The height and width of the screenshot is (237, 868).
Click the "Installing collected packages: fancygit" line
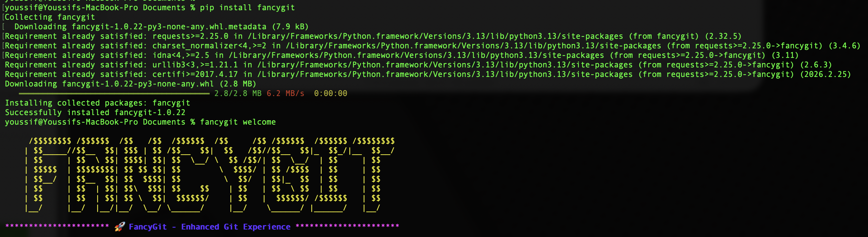click(x=98, y=103)
